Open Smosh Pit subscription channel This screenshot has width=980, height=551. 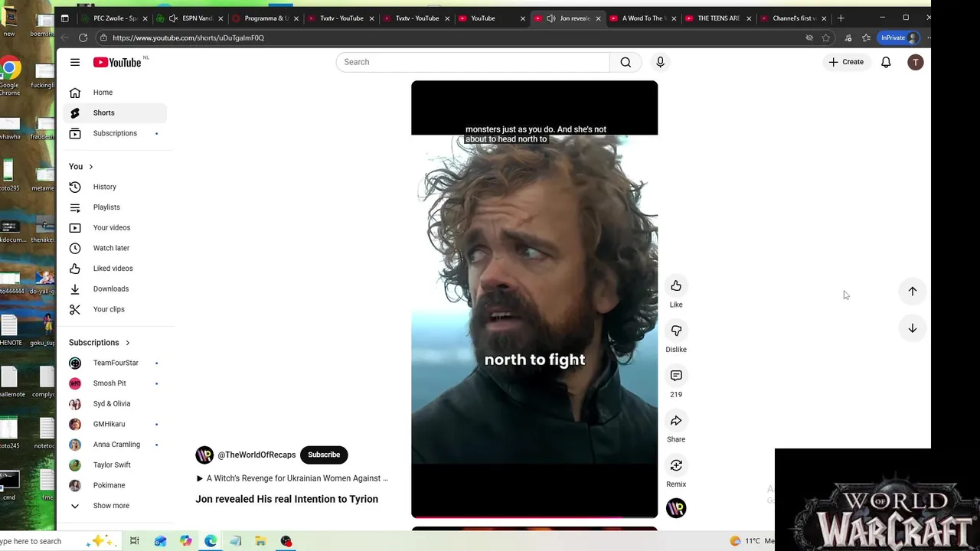[115, 383]
